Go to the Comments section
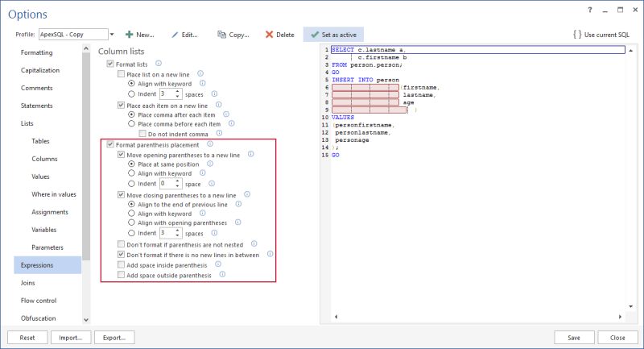Image resolution: width=644 pixels, height=349 pixels. pyautogui.click(x=36, y=88)
